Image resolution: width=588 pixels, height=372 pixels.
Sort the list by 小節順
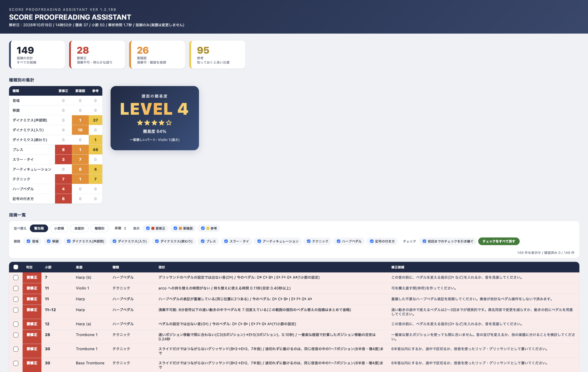59,228
